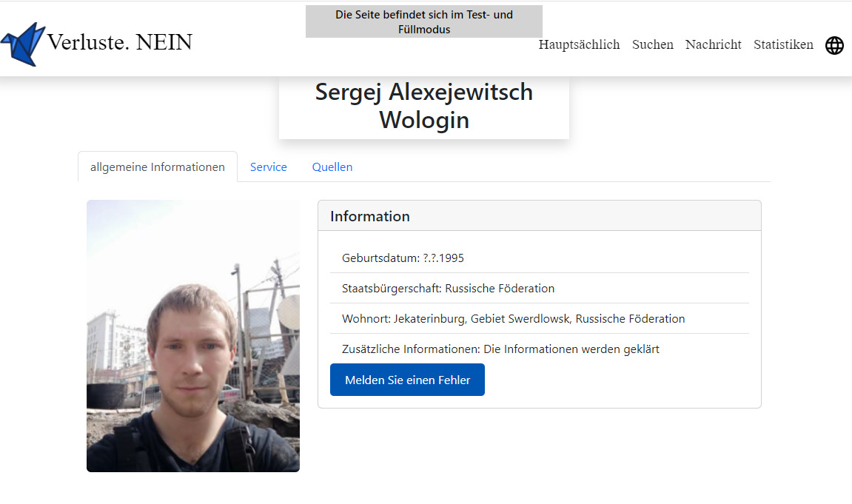Switch to the Service tab
The height and width of the screenshot is (504, 852).
click(269, 167)
